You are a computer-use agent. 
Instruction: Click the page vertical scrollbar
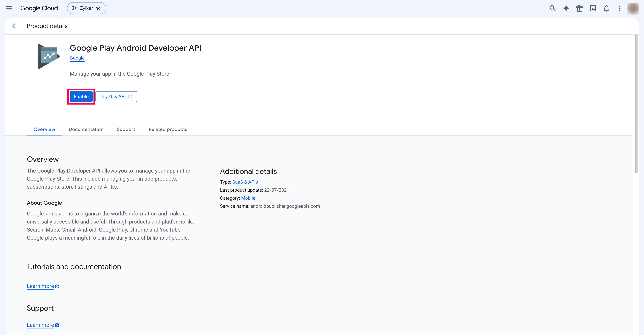click(636, 104)
